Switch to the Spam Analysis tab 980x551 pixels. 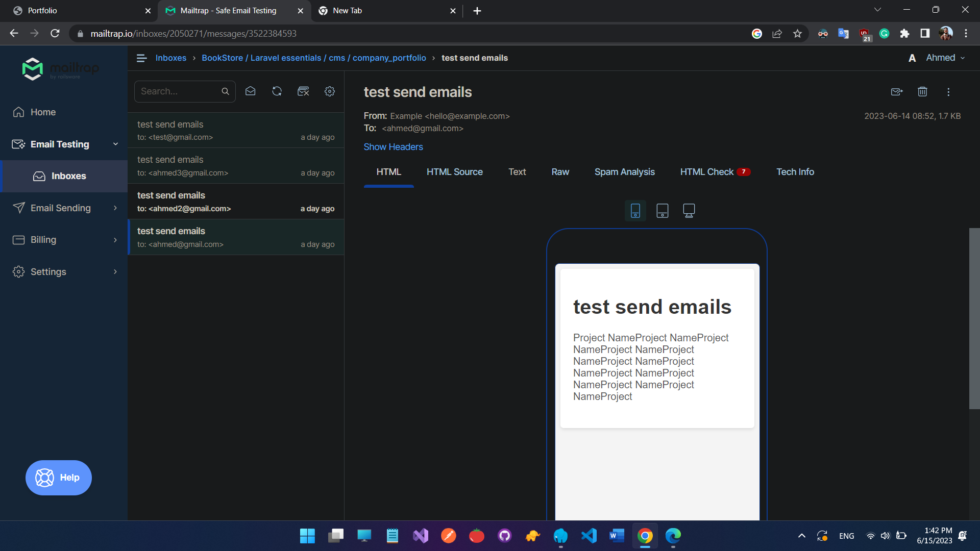pyautogui.click(x=624, y=172)
